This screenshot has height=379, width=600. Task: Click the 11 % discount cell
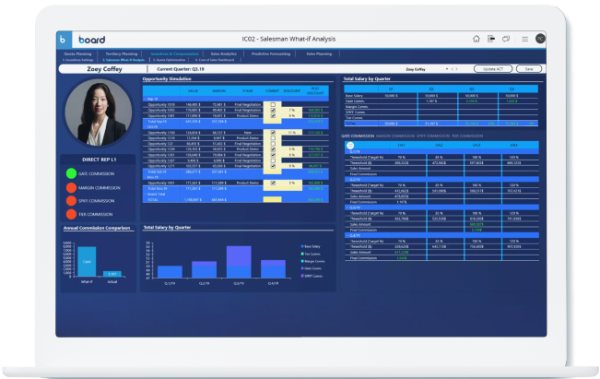(292, 132)
